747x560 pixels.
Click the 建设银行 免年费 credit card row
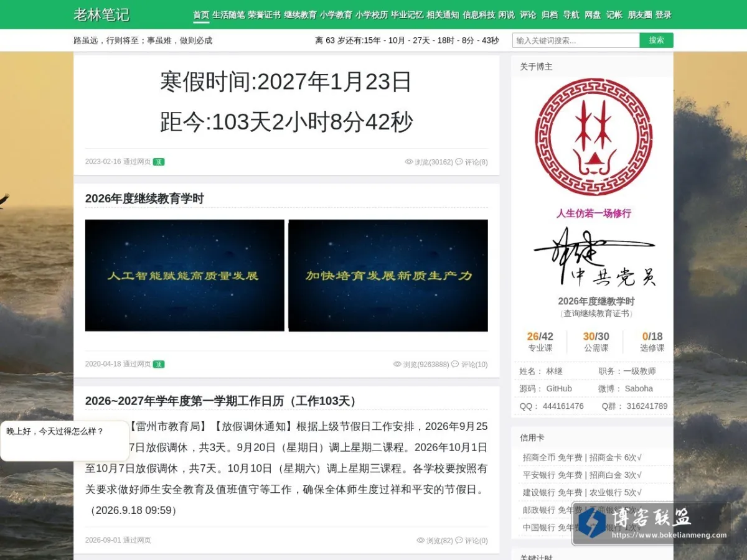pyautogui.click(x=582, y=492)
